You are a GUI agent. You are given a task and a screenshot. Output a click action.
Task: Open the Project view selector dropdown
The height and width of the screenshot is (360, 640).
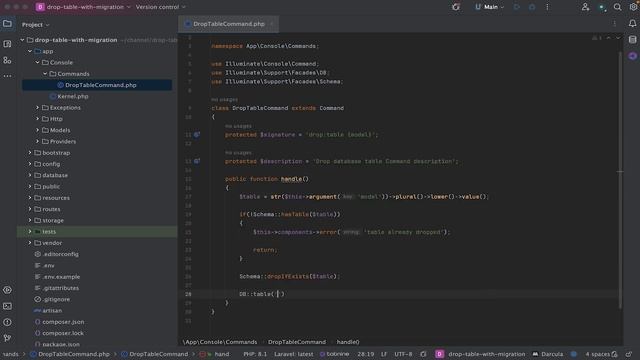click(x=36, y=24)
